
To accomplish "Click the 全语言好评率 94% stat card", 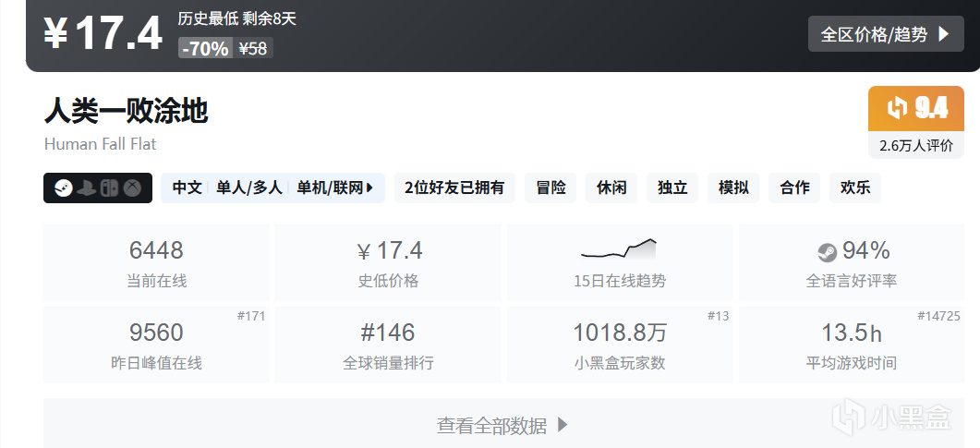I will click(852, 263).
